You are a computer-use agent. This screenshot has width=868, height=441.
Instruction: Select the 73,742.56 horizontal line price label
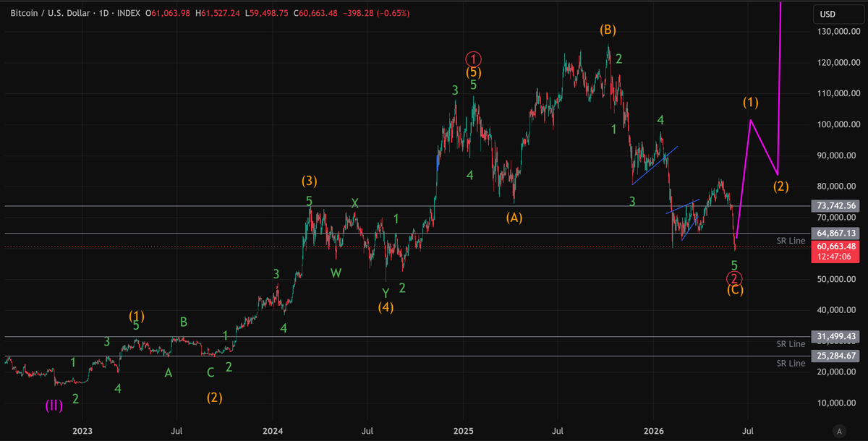836,206
